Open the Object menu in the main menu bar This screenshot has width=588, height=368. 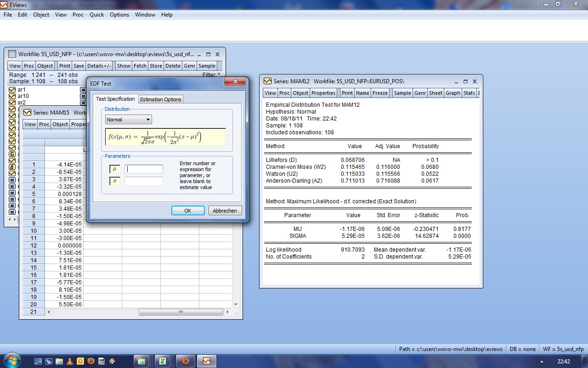[x=41, y=15]
